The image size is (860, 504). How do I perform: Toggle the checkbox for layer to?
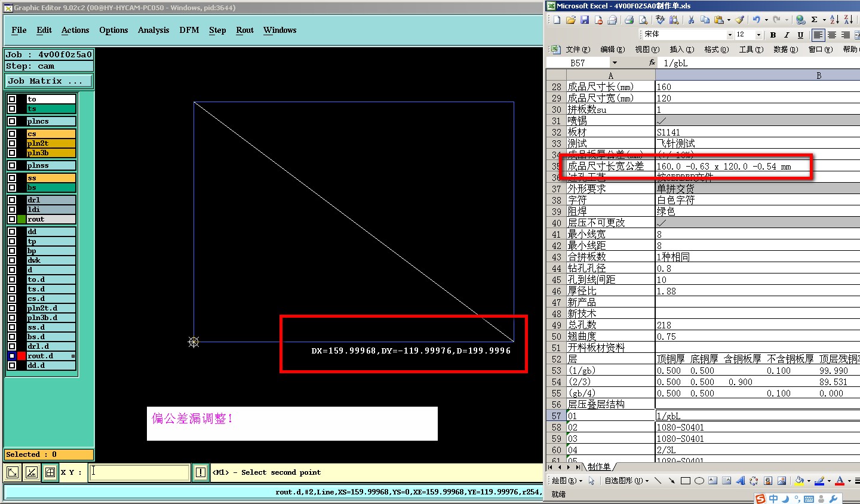click(12, 99)
